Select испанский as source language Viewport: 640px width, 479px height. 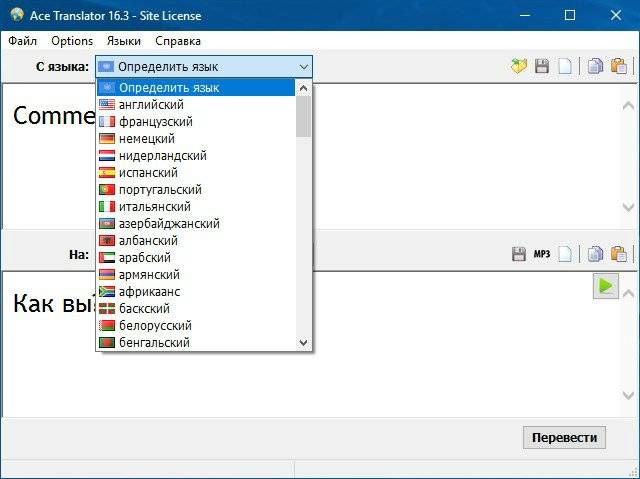tap(196, 173)
